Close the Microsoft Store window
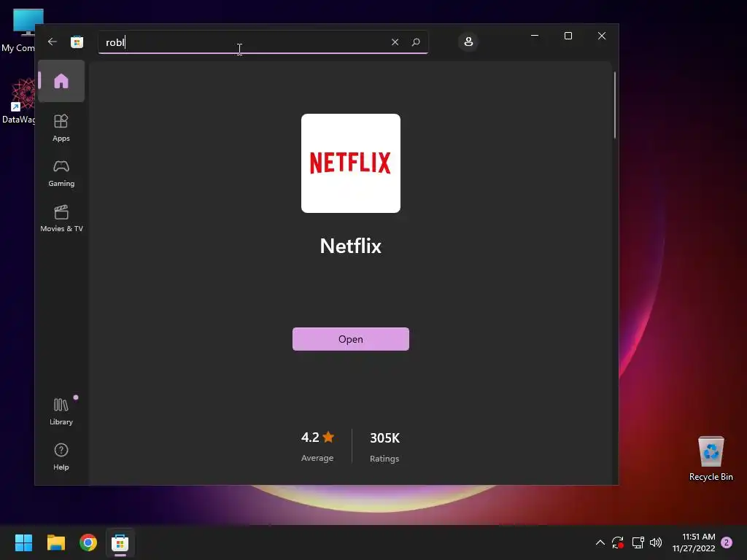Viewport: 747px width, 560px height. (x=602, y=36)
